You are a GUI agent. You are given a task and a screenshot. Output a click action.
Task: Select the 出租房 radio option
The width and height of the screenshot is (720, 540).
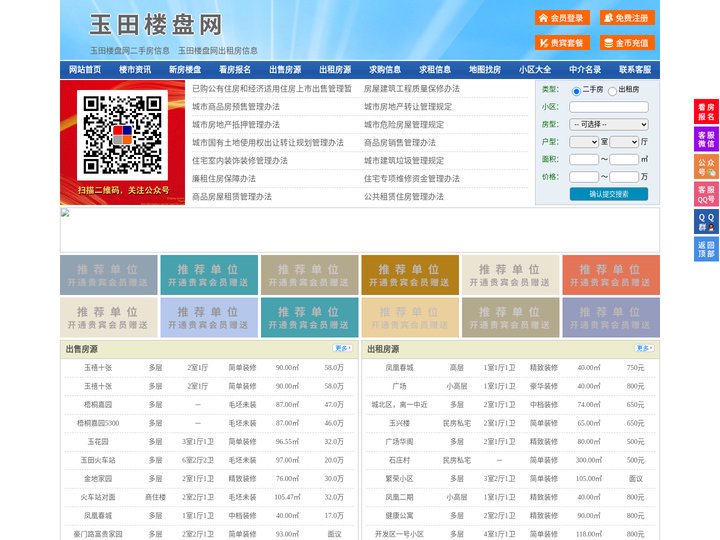click(x=612, y=91)
